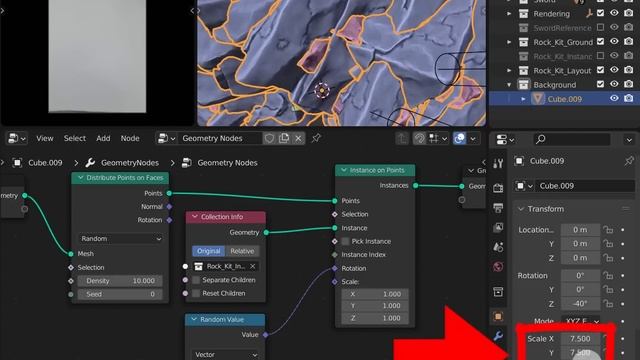Expand Rock_Kit_Ground collection tree
This screenshot has height=360, width=640.
pos(509,42)
